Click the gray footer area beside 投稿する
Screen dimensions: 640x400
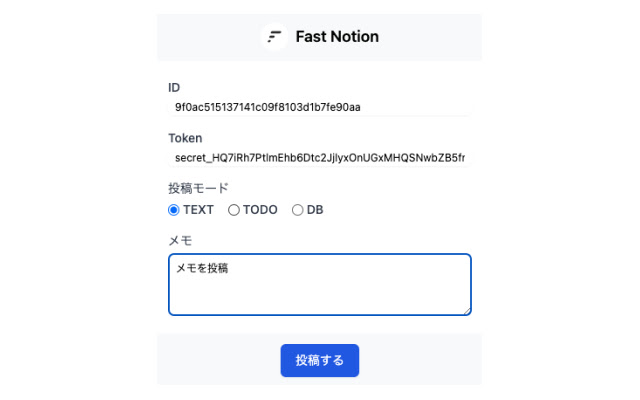click(420, 360)
